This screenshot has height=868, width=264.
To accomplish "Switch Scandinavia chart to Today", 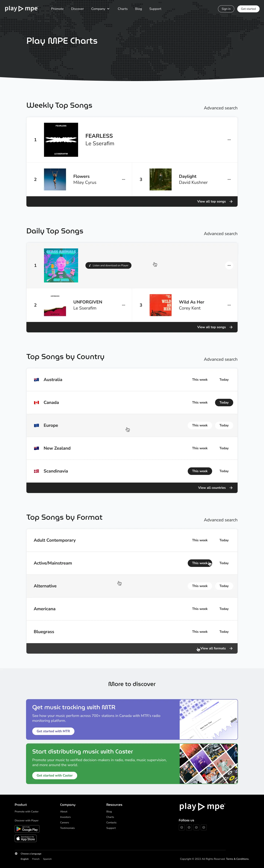I will (224, 471).
